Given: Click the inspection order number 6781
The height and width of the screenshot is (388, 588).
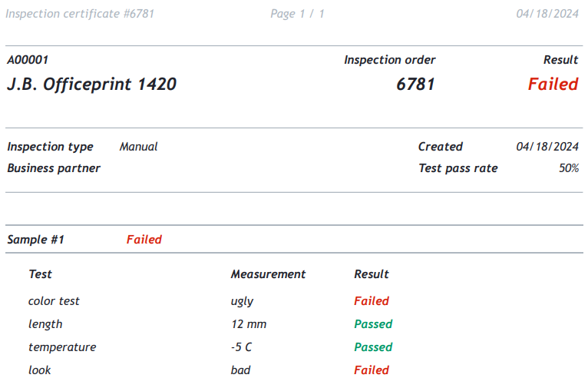Looking at the screenshot, I should click(415, 84).
